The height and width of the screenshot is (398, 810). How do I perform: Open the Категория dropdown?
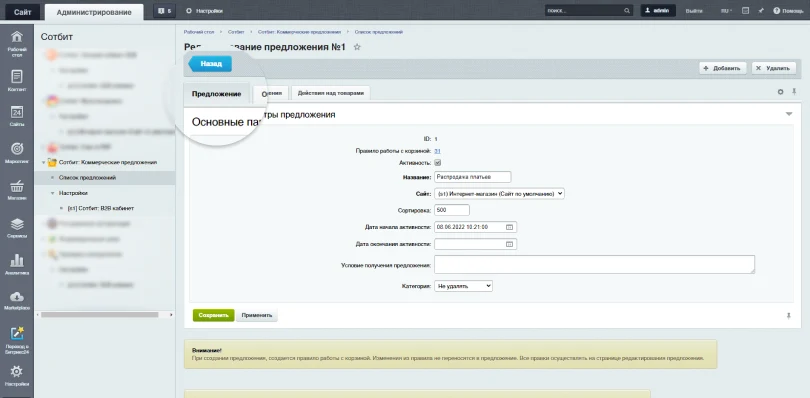point(463,285)
